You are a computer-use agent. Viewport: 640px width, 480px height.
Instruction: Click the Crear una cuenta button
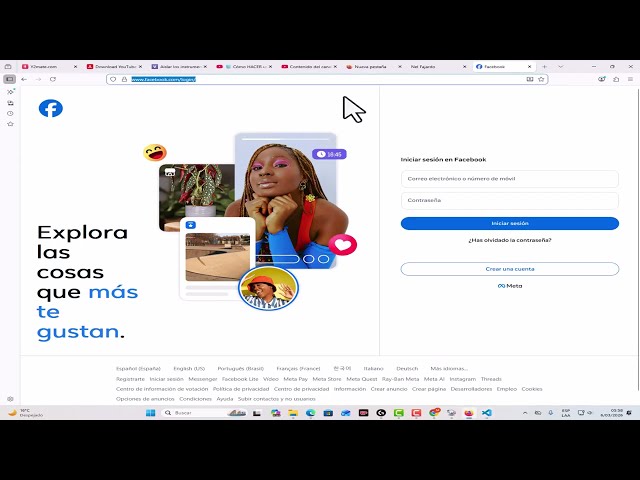pos(510,269)
